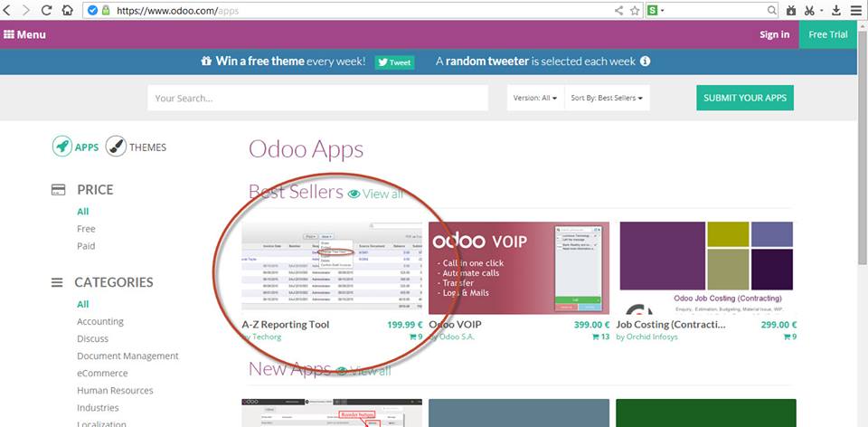Select the Discuss category
Viewport: 868px width, 427px height.
(92, 338)
